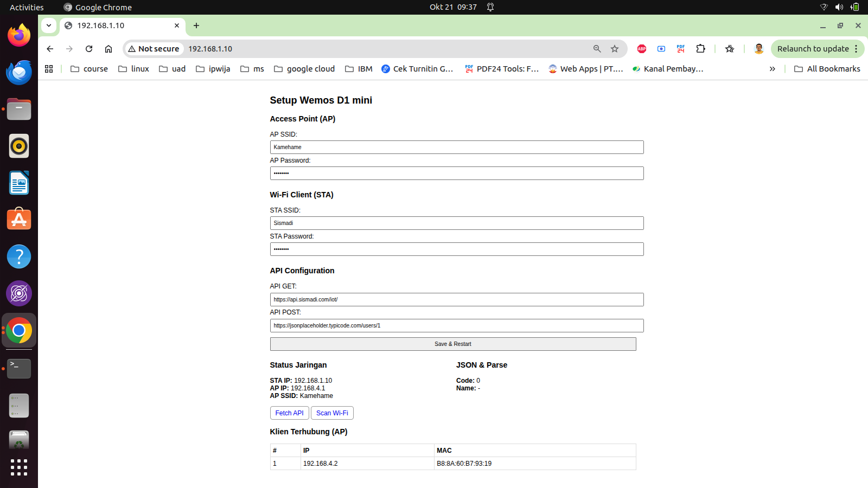Switch to the 192.168.1.10 tab
The width and height of the screenshot is (868, 488).
[x=108, y=25]
